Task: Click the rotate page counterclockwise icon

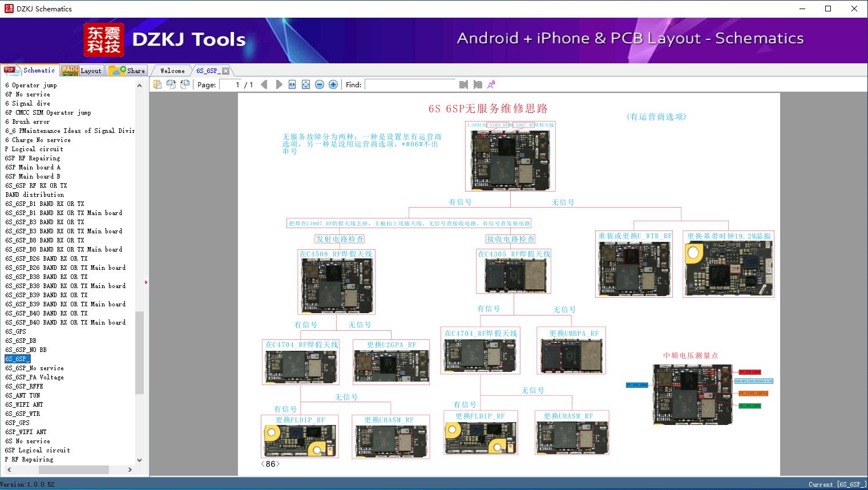Action: [171, 84]
